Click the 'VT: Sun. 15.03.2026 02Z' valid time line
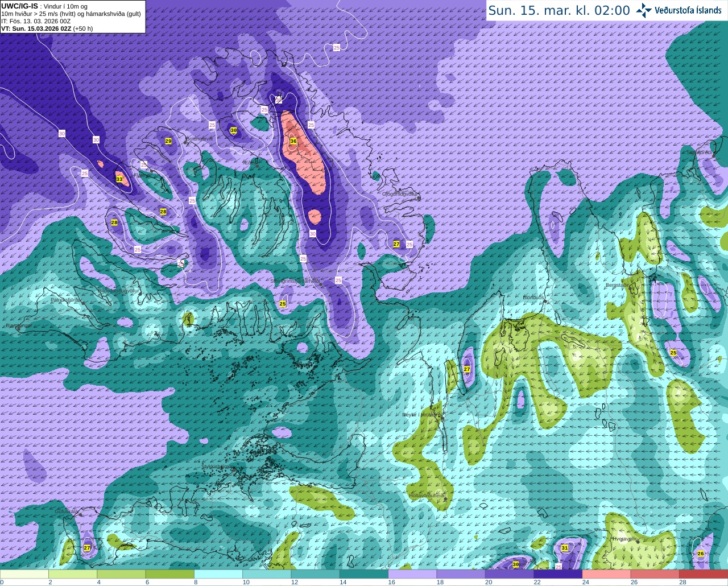 point(47,28)
